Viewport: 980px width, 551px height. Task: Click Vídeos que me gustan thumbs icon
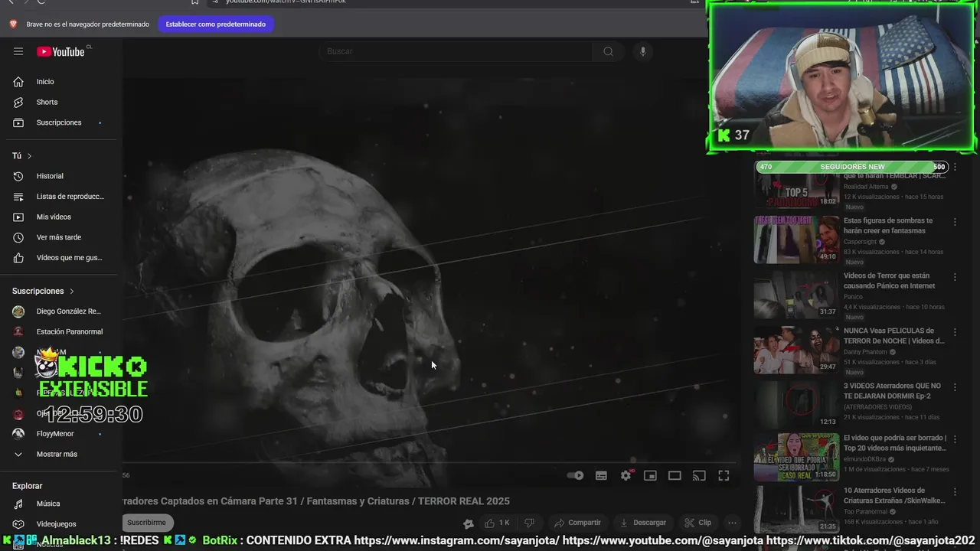[x=18, y=258]
